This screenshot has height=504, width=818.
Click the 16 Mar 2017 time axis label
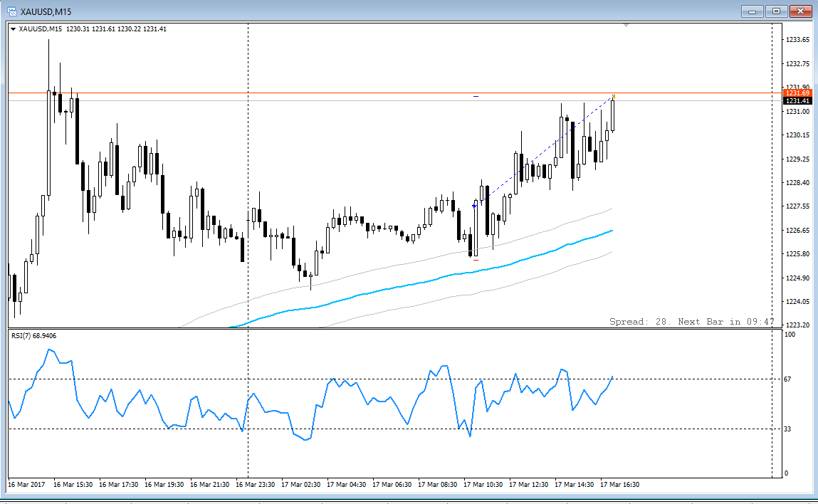[x=26, y=485]
